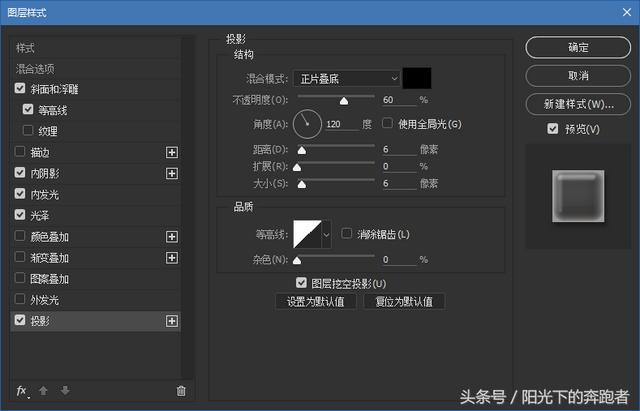Screen dimensions: 640x411
Task: Uncheck the 斜面和浮雕 checkbox
Action: point(20,88)
